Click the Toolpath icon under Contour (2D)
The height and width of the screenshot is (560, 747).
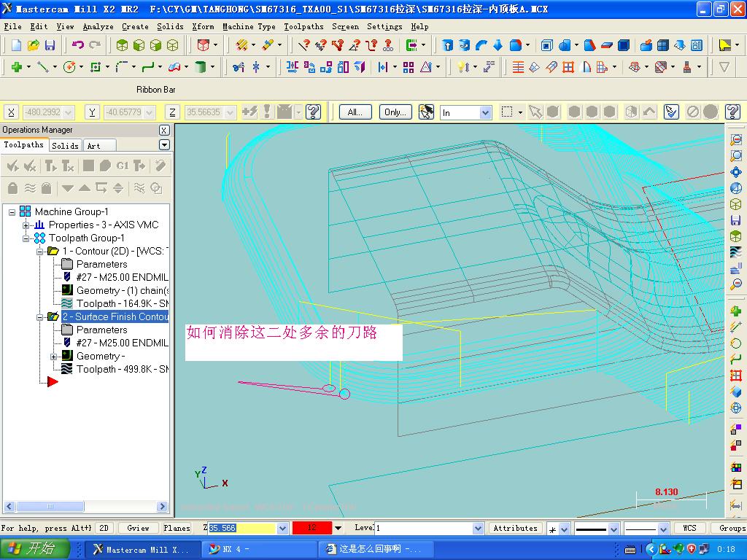pyautogui.click(x=67, y=304)
